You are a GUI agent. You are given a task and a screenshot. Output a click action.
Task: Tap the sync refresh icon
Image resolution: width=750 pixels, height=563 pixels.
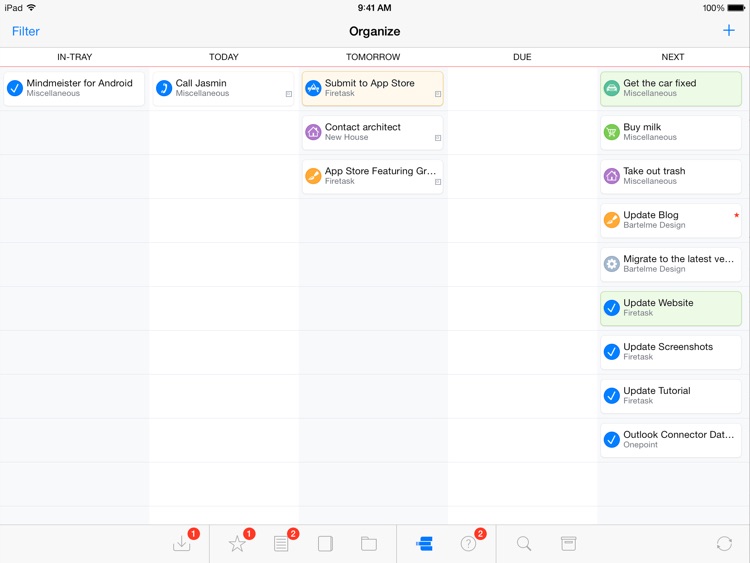pos(724,543)
